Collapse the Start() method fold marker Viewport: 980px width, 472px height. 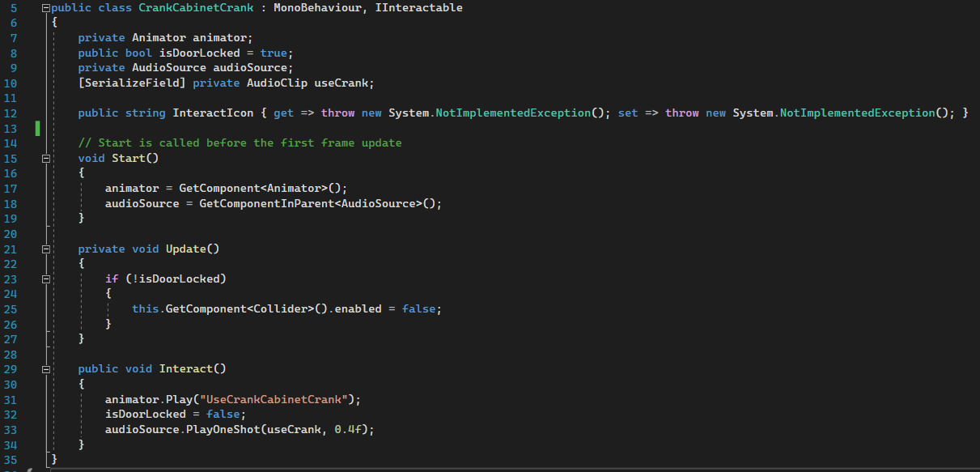coord(46,159)
